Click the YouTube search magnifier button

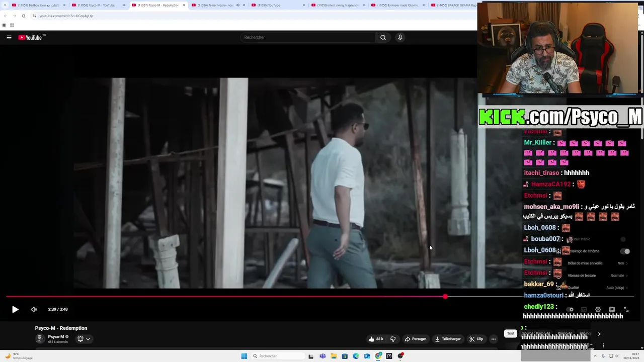[383, 37]
